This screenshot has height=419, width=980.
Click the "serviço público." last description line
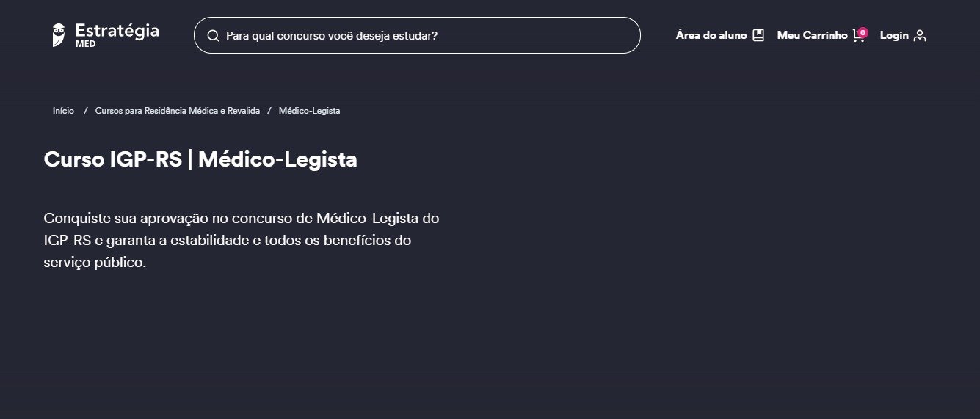pyautogui.click(x=95, y=262)
